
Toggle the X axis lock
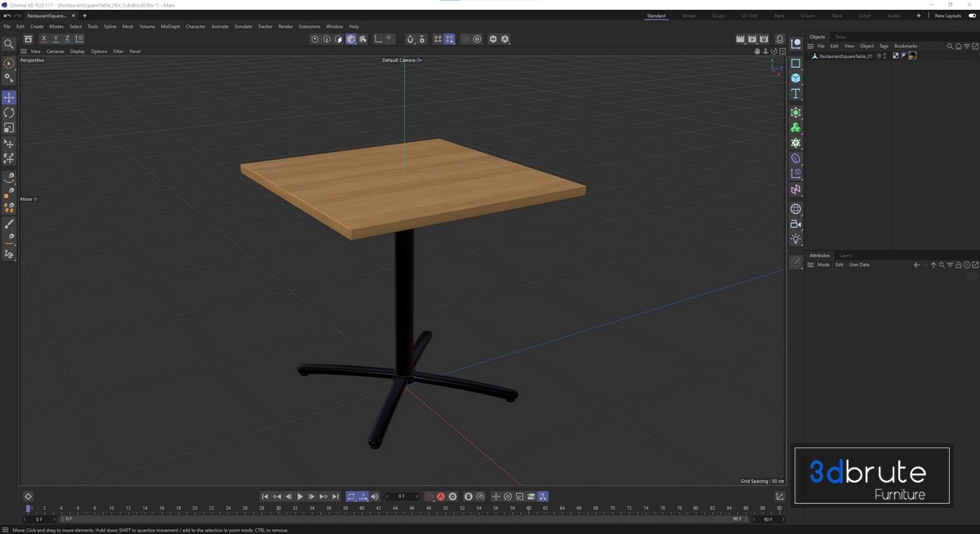click(43, 39)
